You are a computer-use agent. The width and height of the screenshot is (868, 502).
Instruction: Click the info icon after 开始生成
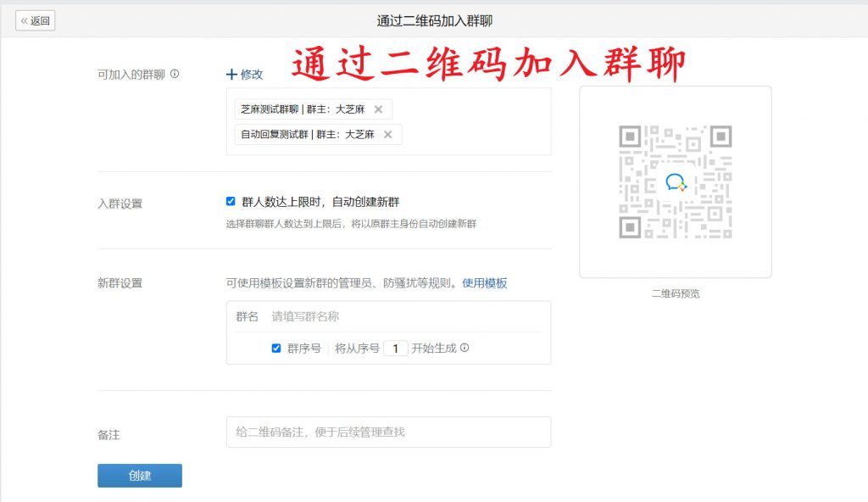coord(465,348)
